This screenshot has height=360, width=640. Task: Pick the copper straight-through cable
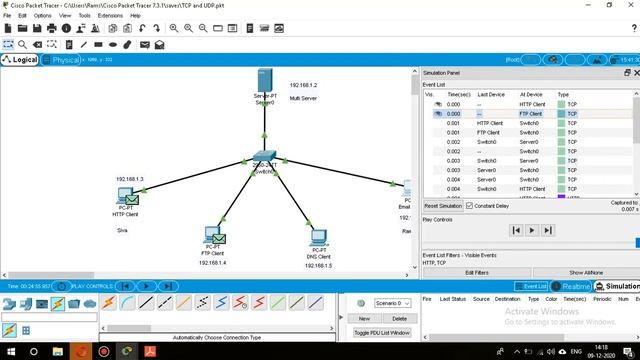coord(146,303)
